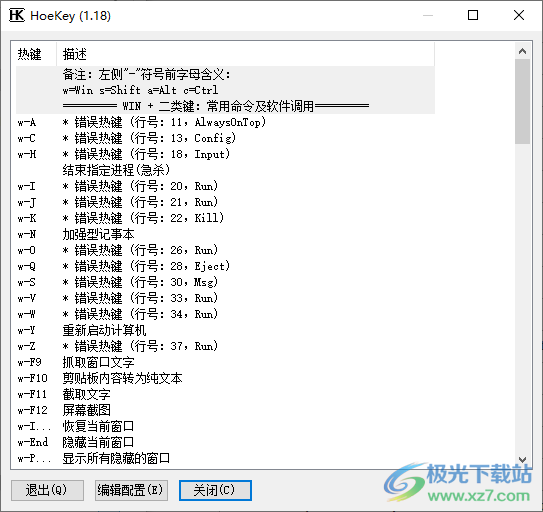Click the scrollbar up arrow
Image resolution: width=543 pixels, height=512 pixels.
point(522,51)
